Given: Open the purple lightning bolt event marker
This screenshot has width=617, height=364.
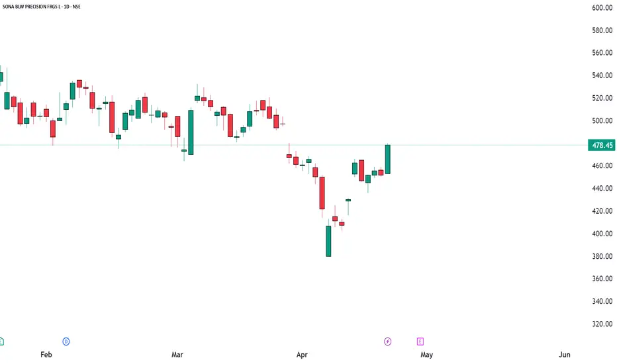Looking at the screenshot, I should (387, 341).
